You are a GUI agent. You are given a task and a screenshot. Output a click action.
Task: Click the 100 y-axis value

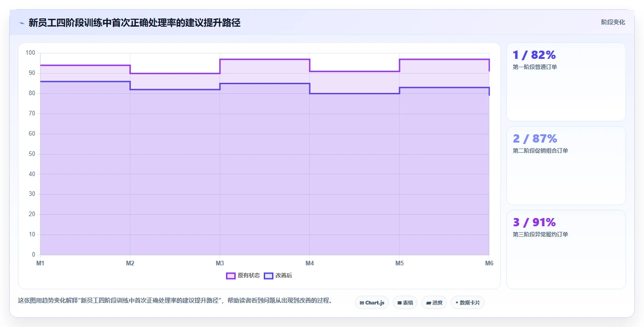click(x=30, y=53)
